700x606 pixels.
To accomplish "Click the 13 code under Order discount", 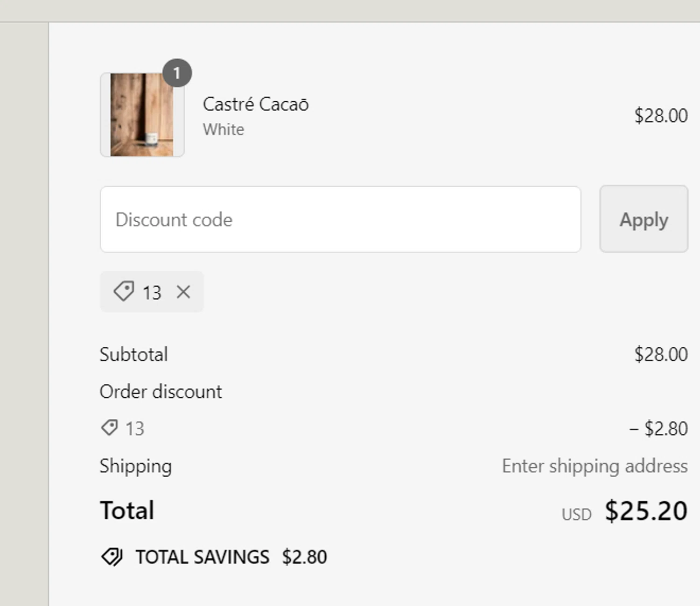I will pos(135,429).
